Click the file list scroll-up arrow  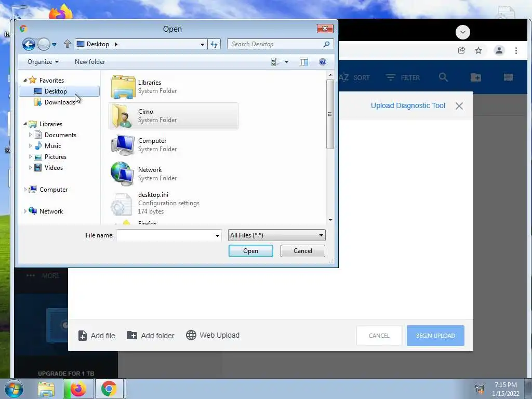330,75
